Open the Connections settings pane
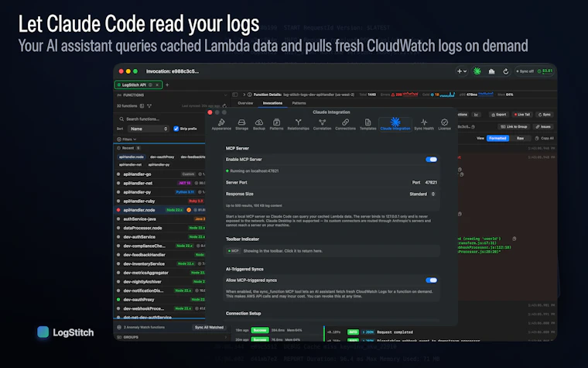 click(x=345, y=124)
